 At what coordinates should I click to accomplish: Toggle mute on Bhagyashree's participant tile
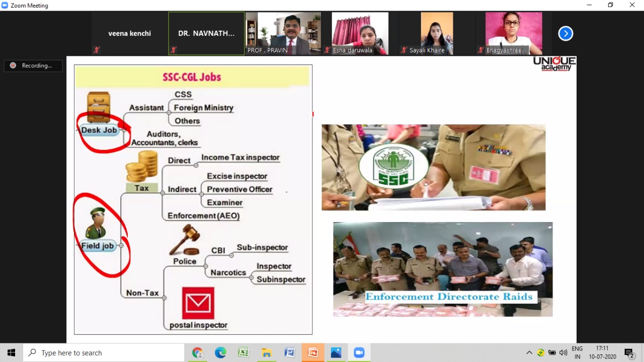pos(479,50)
